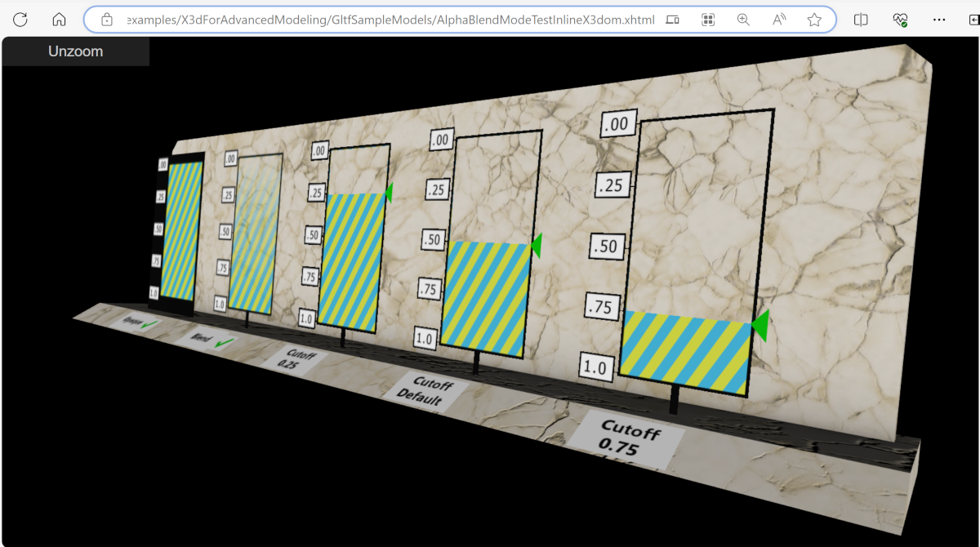View site information via lock icon

click(x=106, y=20)
